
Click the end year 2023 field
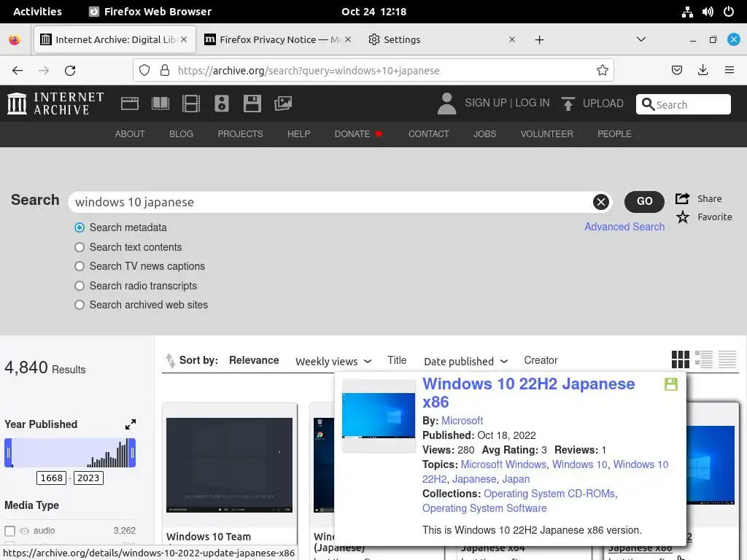click(88, 478)
